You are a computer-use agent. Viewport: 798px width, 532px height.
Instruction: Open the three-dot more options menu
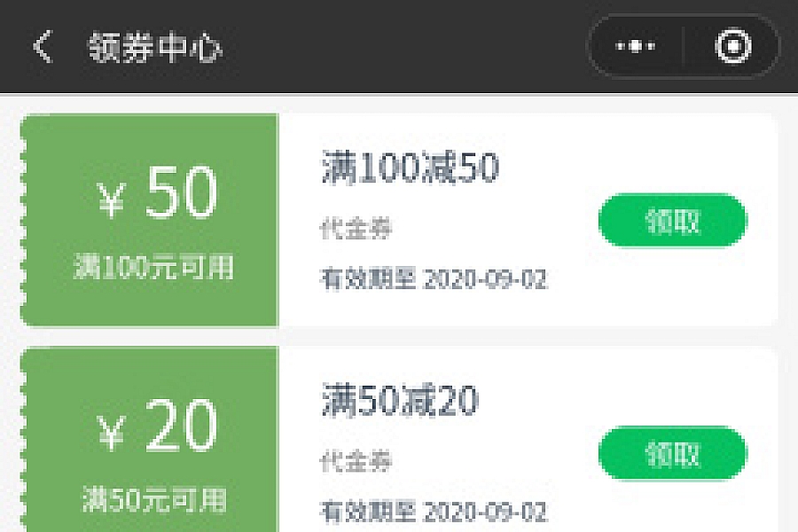coord(636,46)
